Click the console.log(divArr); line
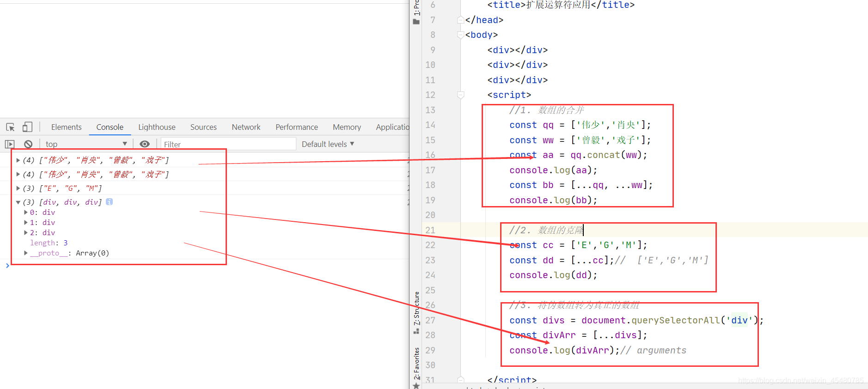 (598, 350)
